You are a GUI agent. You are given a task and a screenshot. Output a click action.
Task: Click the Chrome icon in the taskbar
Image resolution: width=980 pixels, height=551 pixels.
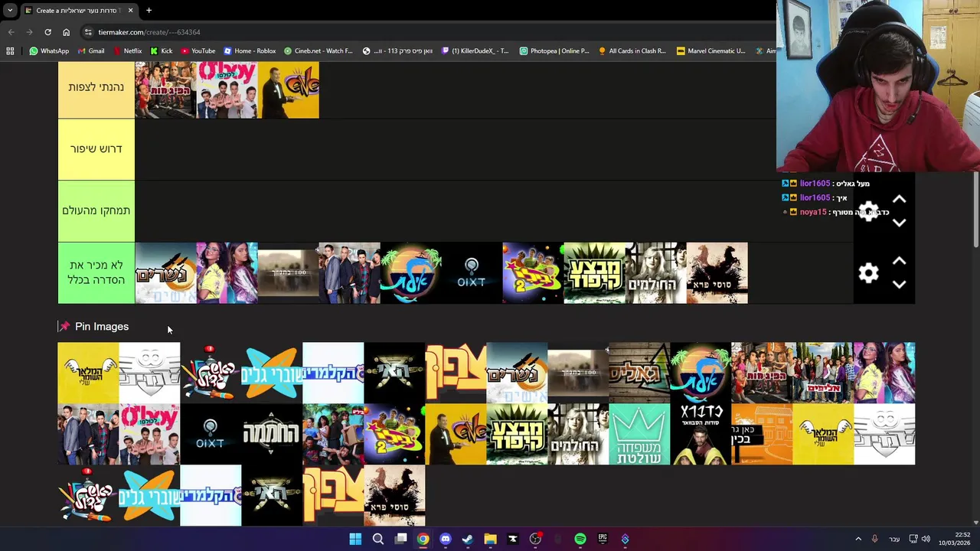coord(423,540)
